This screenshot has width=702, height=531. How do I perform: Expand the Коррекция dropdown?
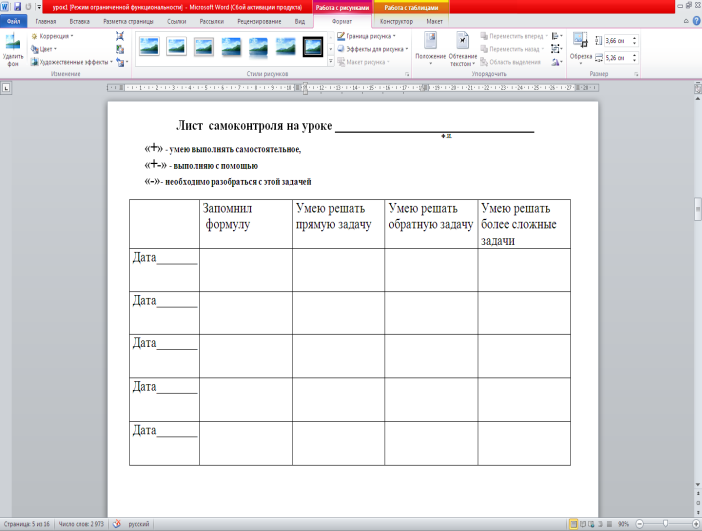coord(56,35)
